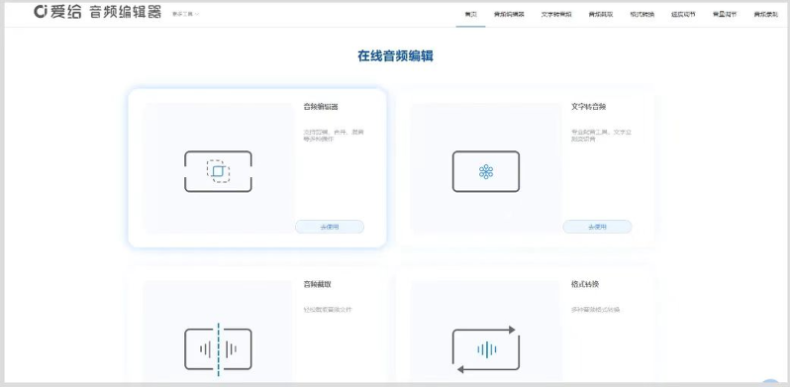Open the last navigation tab, right of 音量调节
The width and height of the screenshot is (790, 387).
coord(766,15)
